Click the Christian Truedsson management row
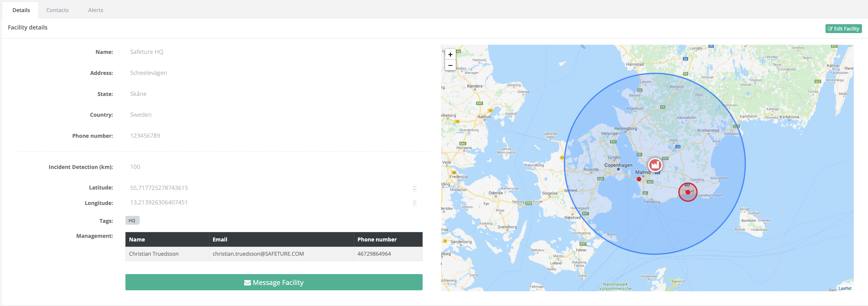This screenshot has width=868, height=306. point(274,254)
